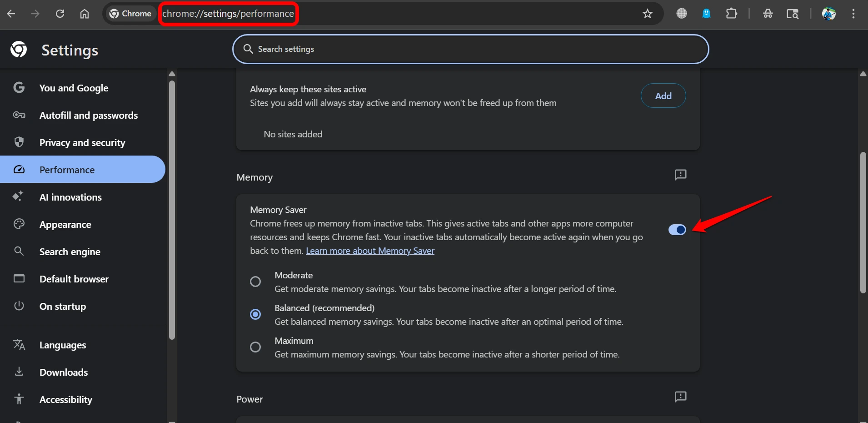Image resolution: width=868 pixels, height=423 pixels.
Task: Open the incognito mode toolbar icon
Action: [768, 14]
